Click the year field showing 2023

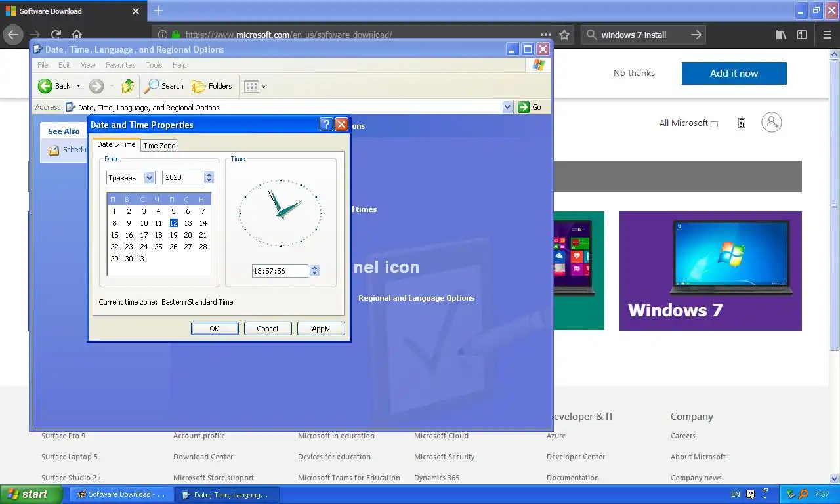182,177
